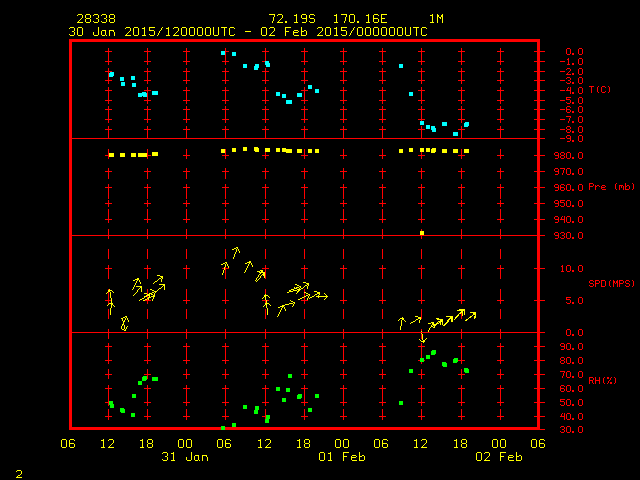The height and width of the screenshot is (480, 640).
Task: Click the 80.0 humidity tick value
Action: (571, 360)
